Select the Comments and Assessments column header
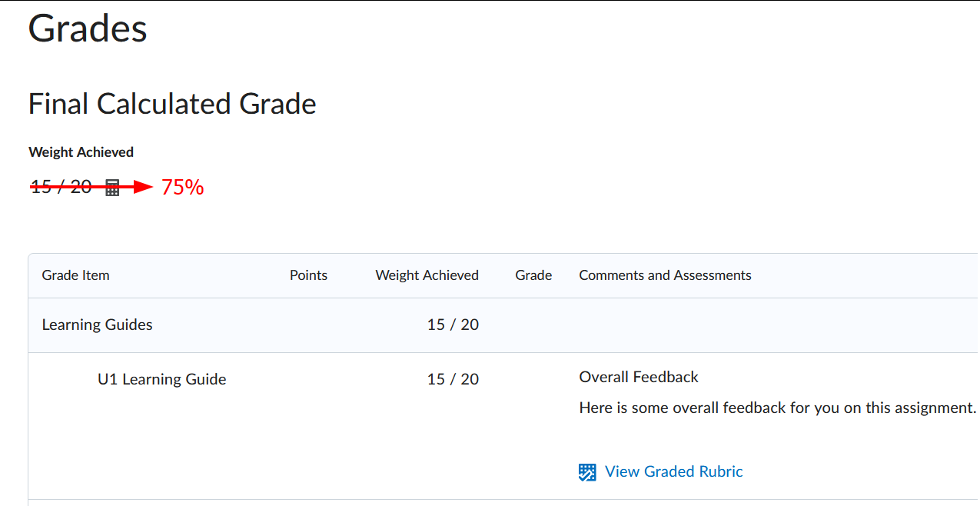Screen dimensions: 980x506 tap(665, 275)
